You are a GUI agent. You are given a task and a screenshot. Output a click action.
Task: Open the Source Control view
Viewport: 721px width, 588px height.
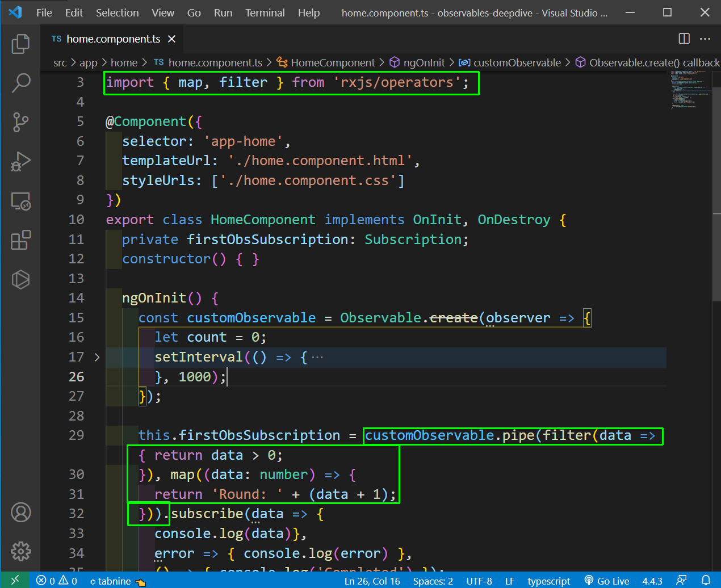point(20,122)
